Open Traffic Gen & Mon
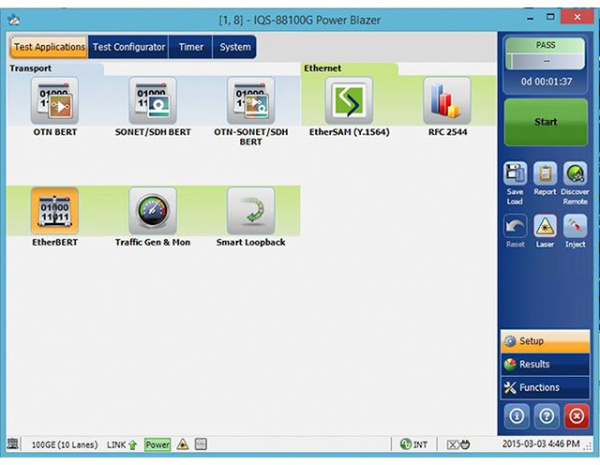 [152, 211]
